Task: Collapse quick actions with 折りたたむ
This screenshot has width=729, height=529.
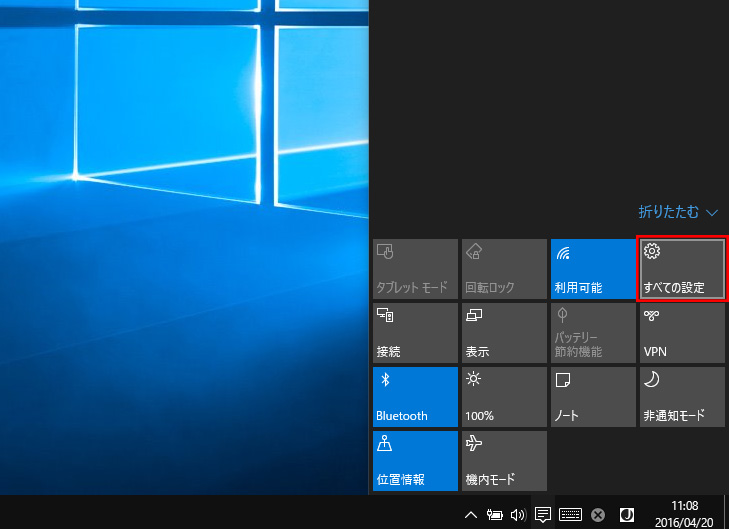Action: click(x=679, y=212)
